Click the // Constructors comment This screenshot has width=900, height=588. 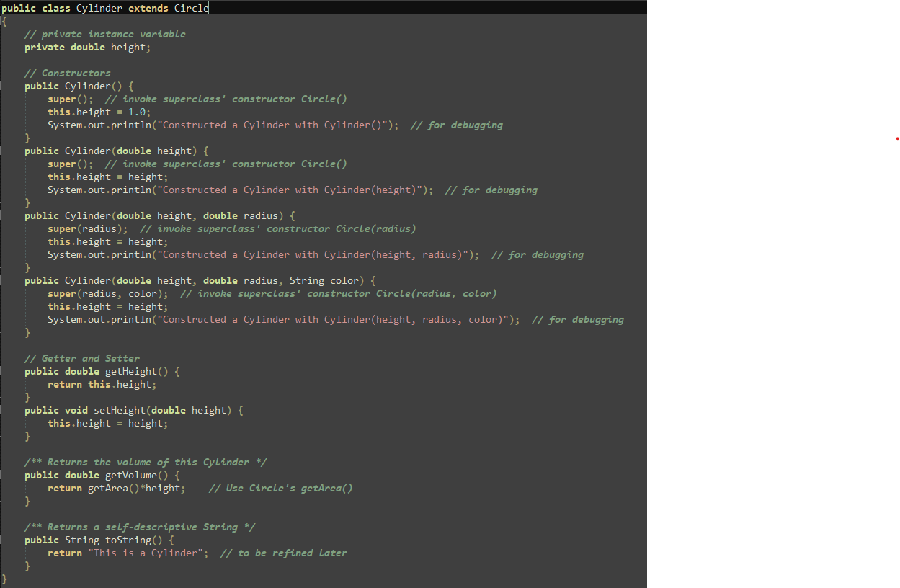[x=67, y=73]
